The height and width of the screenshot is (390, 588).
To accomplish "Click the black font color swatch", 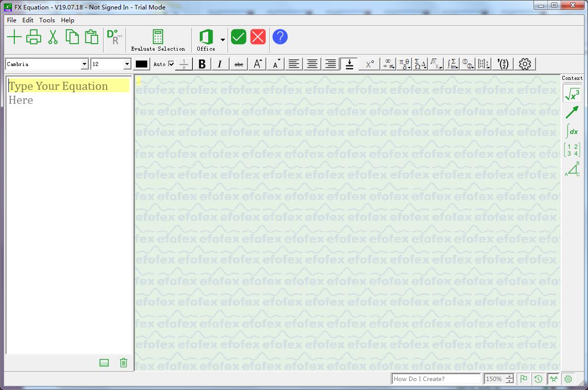I will pyautogui.click(x=141, y=64).
